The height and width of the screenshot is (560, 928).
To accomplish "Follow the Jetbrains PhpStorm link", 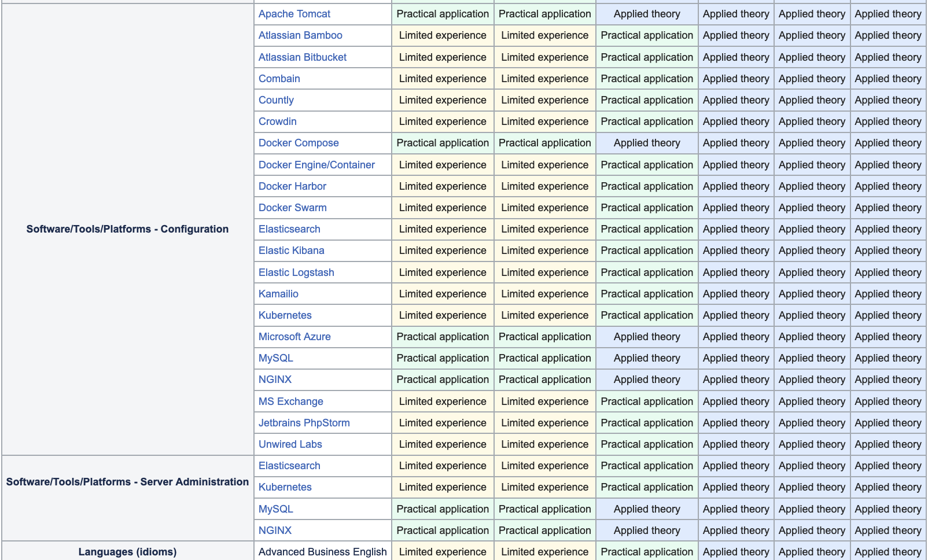I will pyautogui.click(x=304, y=423).
